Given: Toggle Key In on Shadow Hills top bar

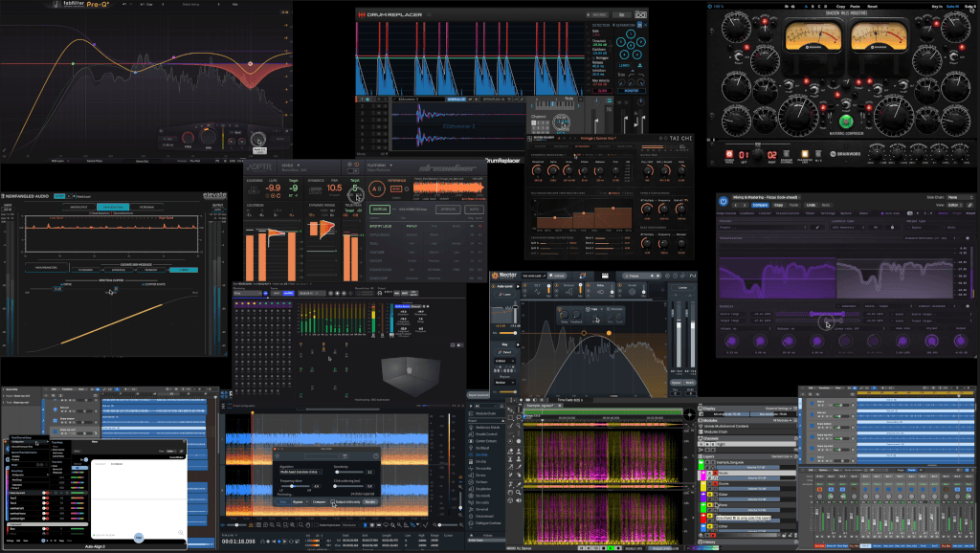Looking at the screenshot, I should 937,7.
